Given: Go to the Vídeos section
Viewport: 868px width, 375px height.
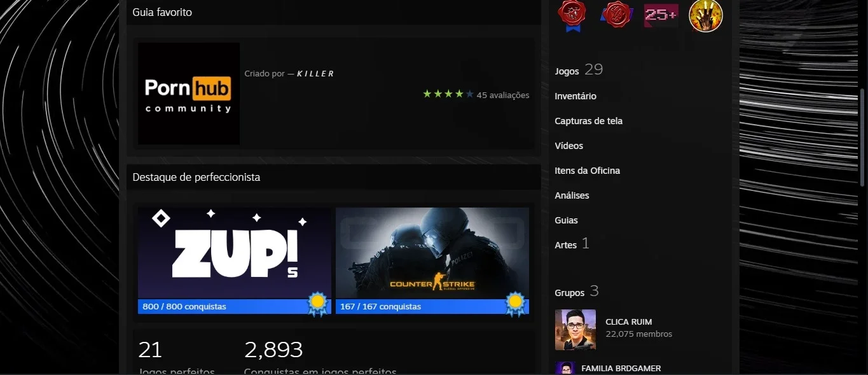Looking at the screenshot, I should click(569, 146).
